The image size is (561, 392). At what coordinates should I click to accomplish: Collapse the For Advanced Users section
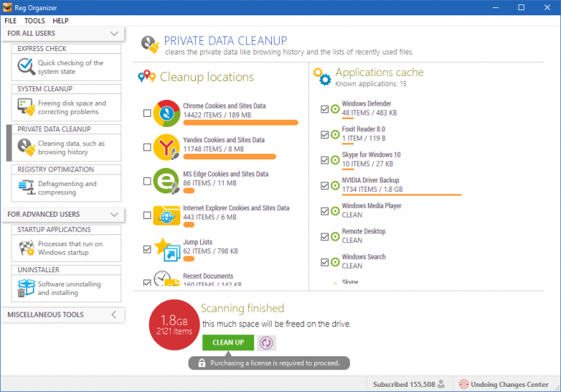click(x=114, y=215)
